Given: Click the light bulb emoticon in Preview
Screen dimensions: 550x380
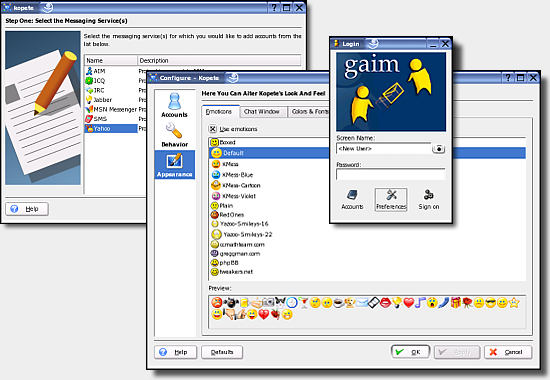Looking at the screenshot, I should 397,303.
